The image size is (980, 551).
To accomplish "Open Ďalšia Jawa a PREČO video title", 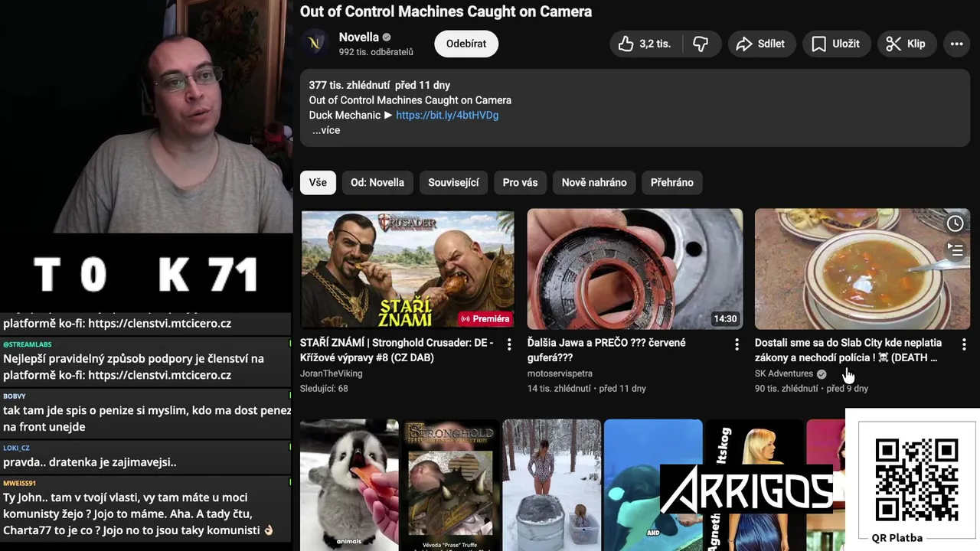I will [606, 350].
